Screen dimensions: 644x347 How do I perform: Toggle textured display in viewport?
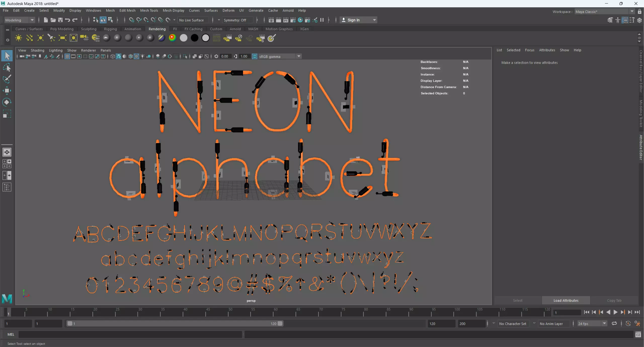click(x=136, y=56)
